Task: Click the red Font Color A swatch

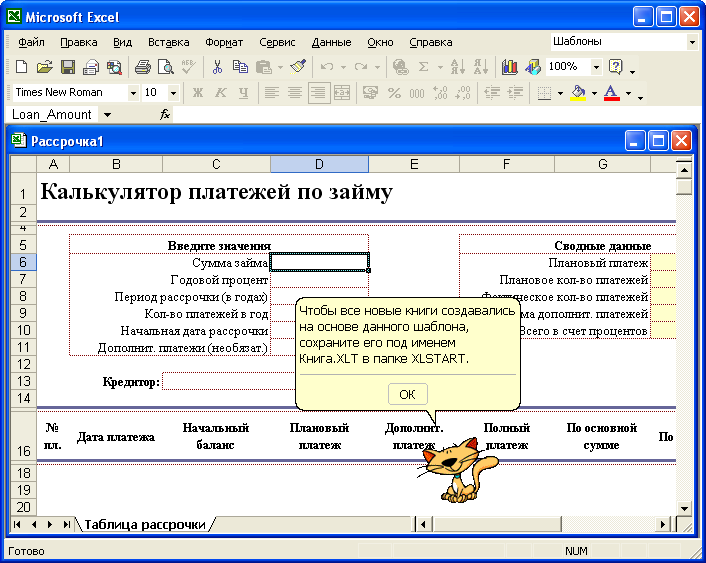Action: pyautogui.click(x=611, y=93)
